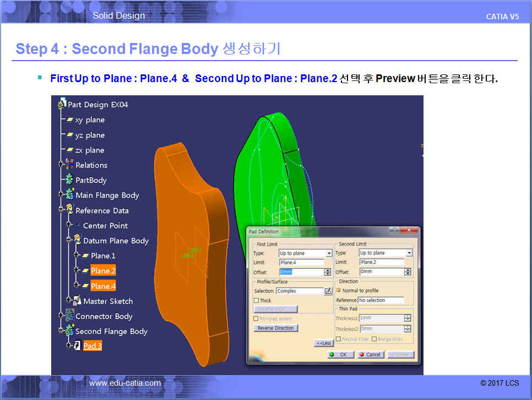Click the Pad.3 feature icon
Viewport: 532px width, 400px height.
(77, 346)
